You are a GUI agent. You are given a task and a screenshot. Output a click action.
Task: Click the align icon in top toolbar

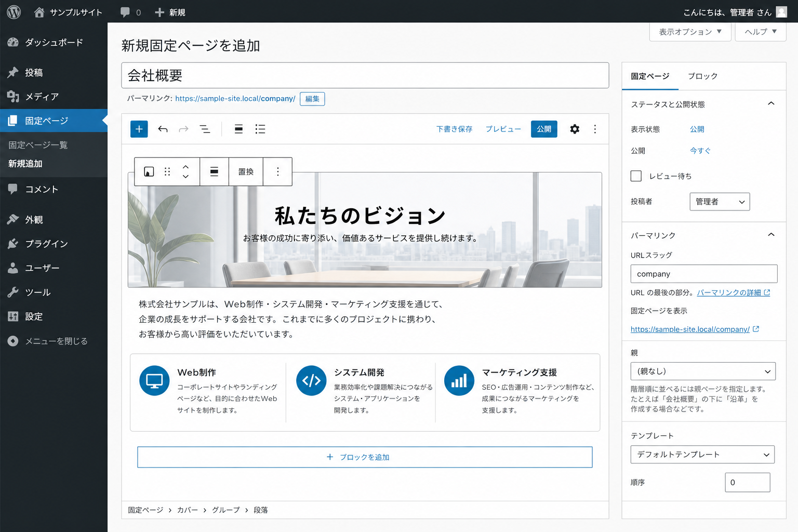click(x=238, y=129)
